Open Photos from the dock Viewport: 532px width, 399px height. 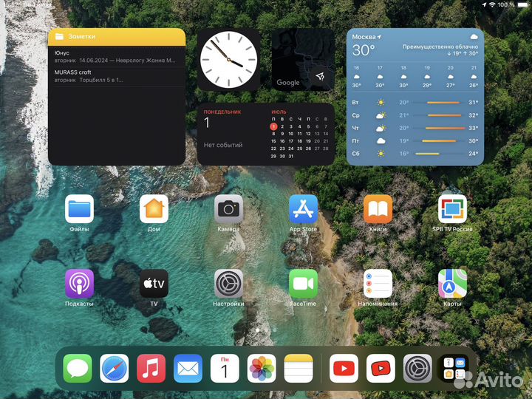262,369
